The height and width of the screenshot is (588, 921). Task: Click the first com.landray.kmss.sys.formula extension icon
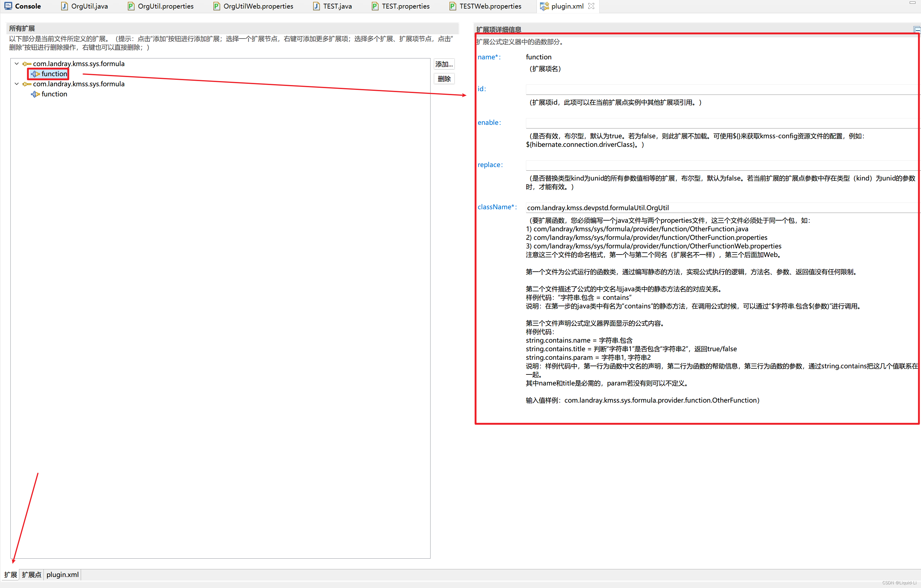(27, 64)
